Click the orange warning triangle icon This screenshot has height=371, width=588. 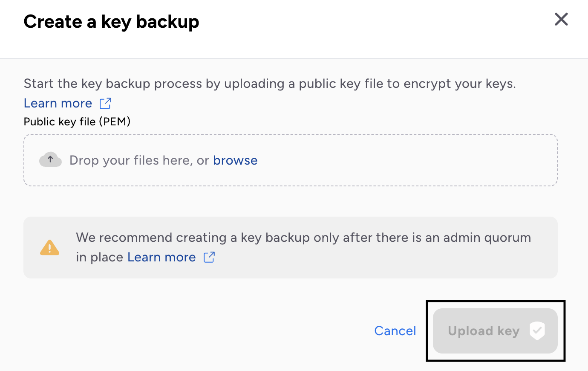tap(50, 247)
